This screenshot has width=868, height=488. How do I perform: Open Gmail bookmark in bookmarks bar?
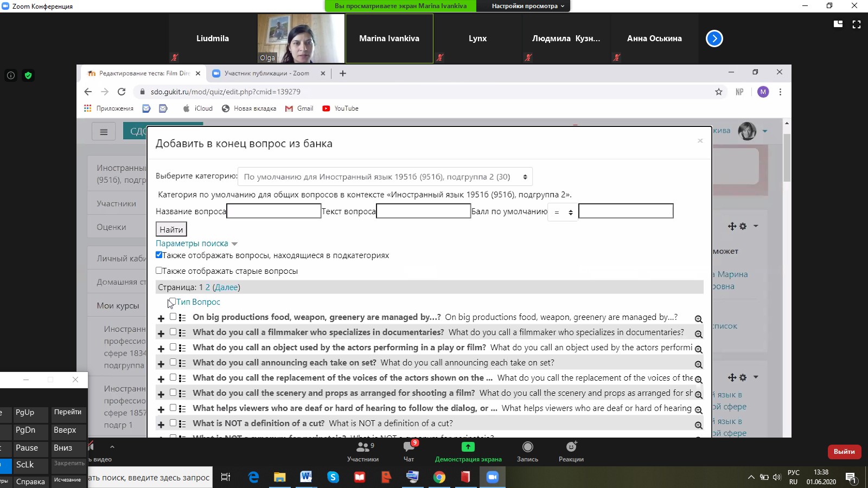point(299,108)
